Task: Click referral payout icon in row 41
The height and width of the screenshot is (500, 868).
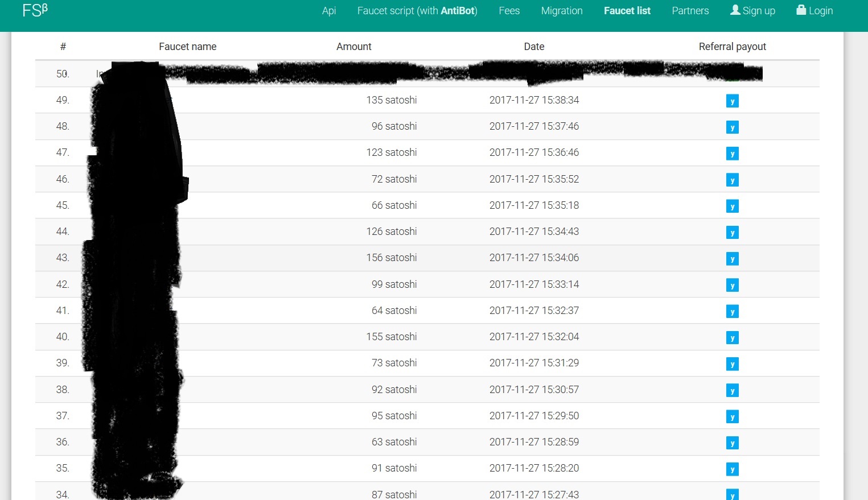Action: pyautogui.click(x=733, y=312)
